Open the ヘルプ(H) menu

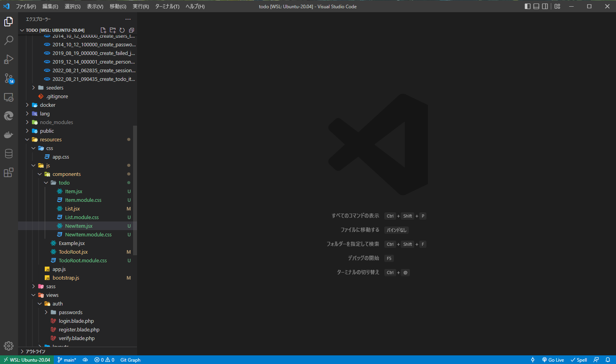tap(195, 6)
